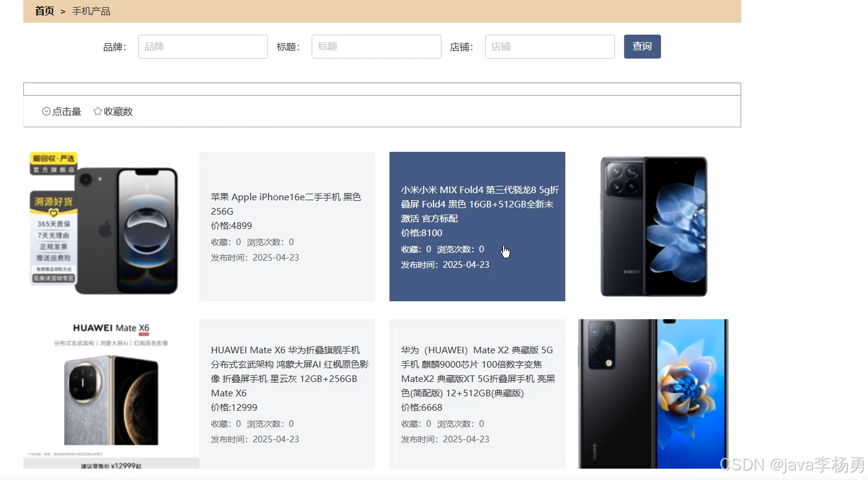
Task: Click the 首页 breadcrumb link
Action: click(x=44, y=11)
